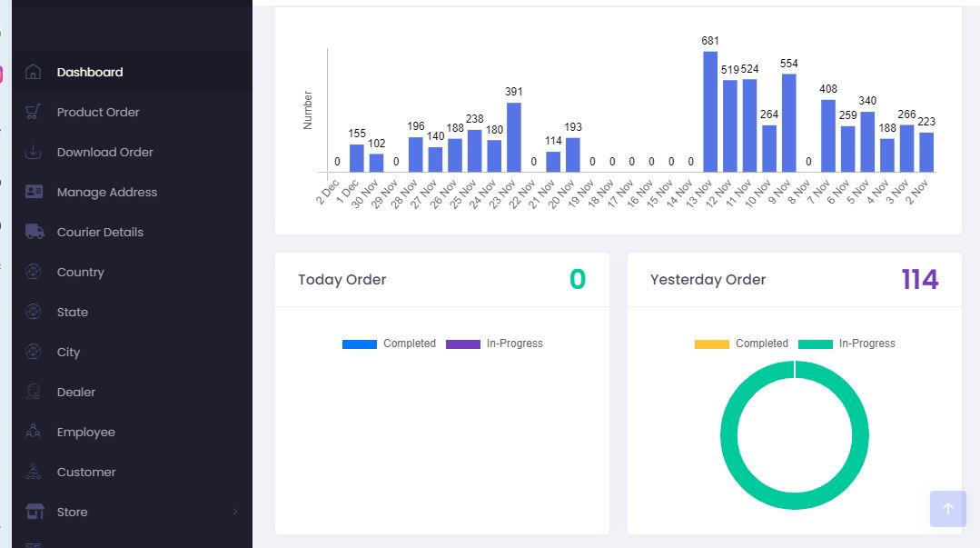The width and height of the screenshot is (980, 548).
Task: Click the Product Order cart icon
Action: (34, 111)
